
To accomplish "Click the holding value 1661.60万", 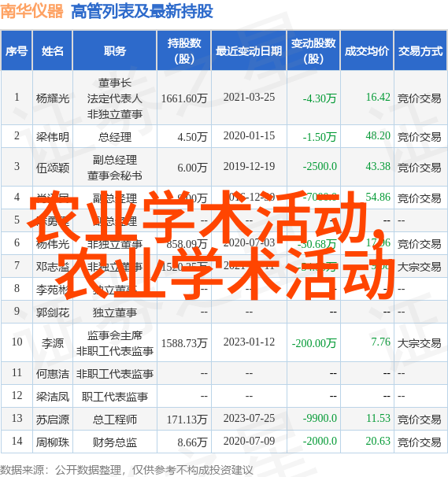I will pos(184,98).
